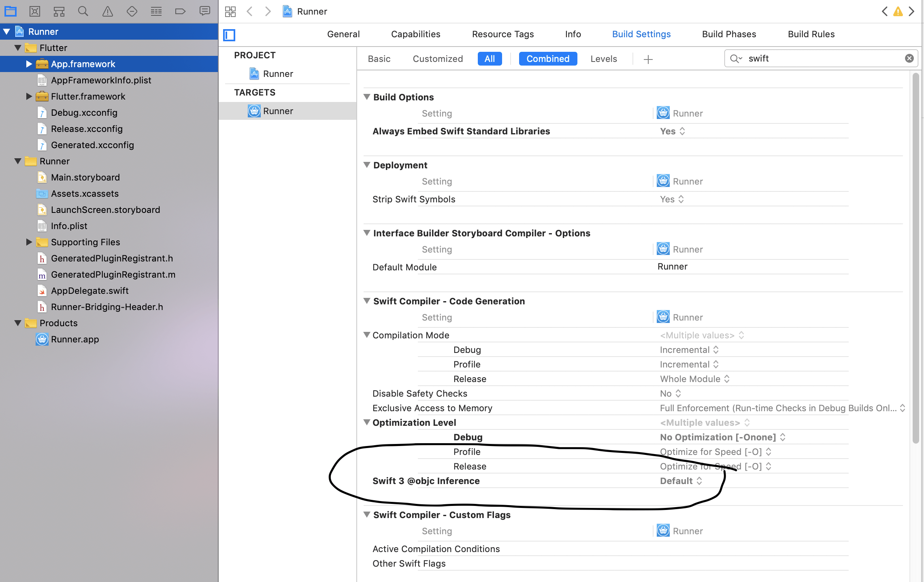Image resolution: width=924 pixels, height=582 pixels.
Task: Collapse the Build Options section
Action: (366, 97)
